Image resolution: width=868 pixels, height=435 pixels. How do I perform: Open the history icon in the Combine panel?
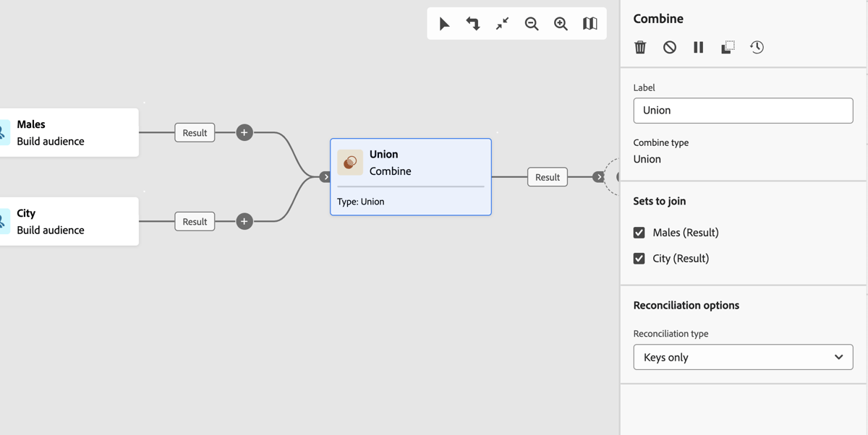pos(757,47)
